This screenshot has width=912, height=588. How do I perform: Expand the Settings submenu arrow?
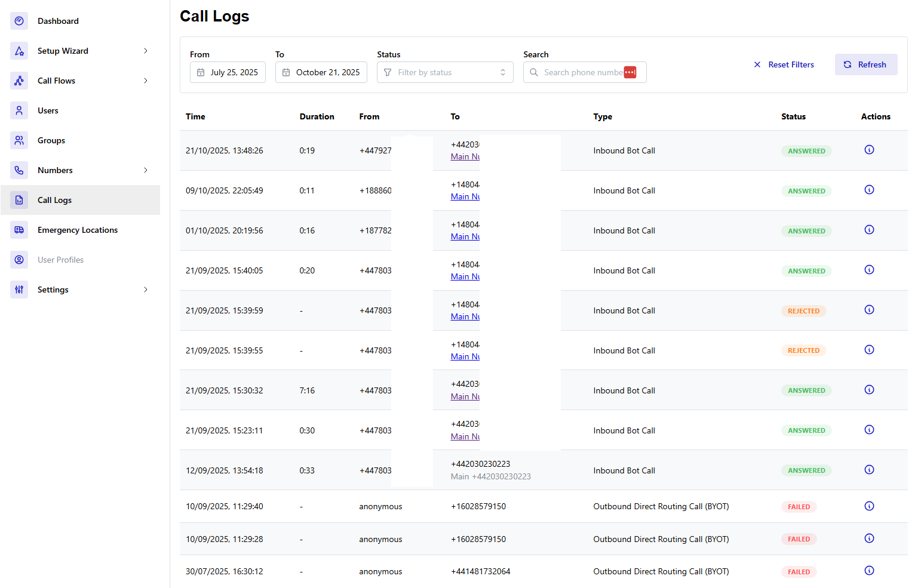[146, 290]
